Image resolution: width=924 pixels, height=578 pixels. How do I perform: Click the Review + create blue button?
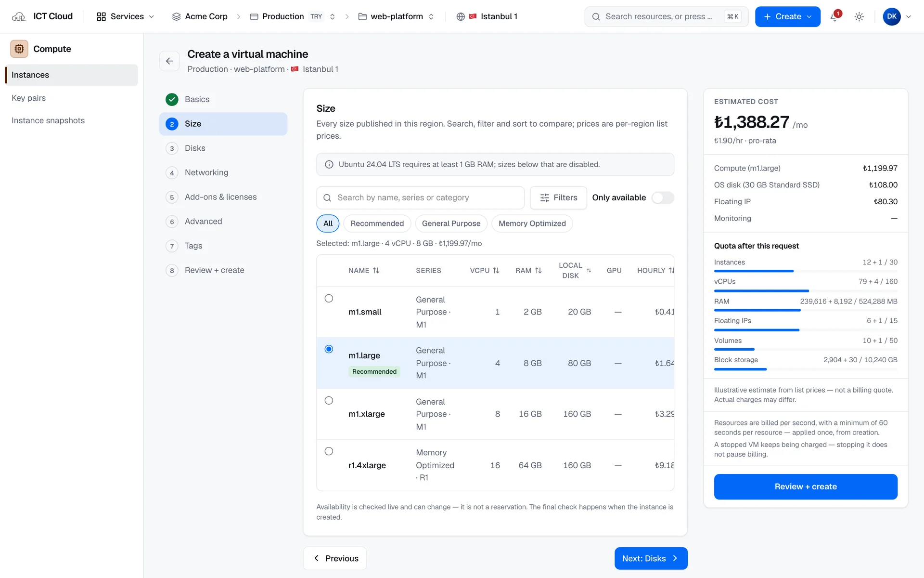806,486
